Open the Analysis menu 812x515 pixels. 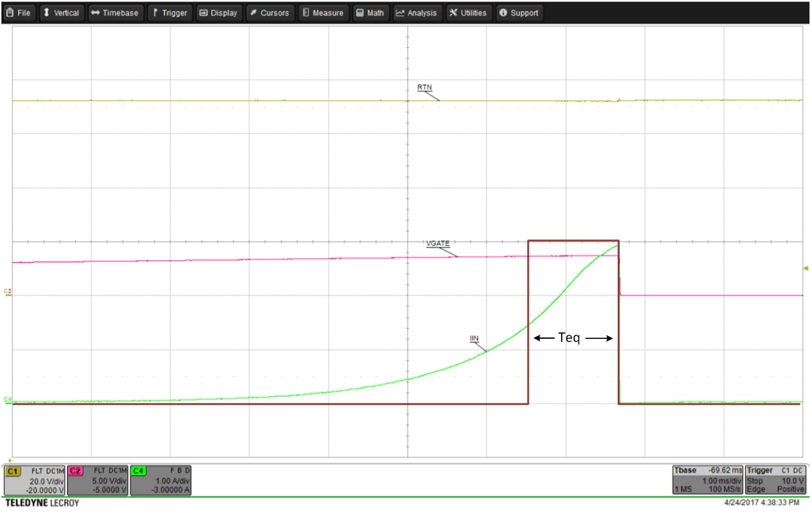[417, 13]
